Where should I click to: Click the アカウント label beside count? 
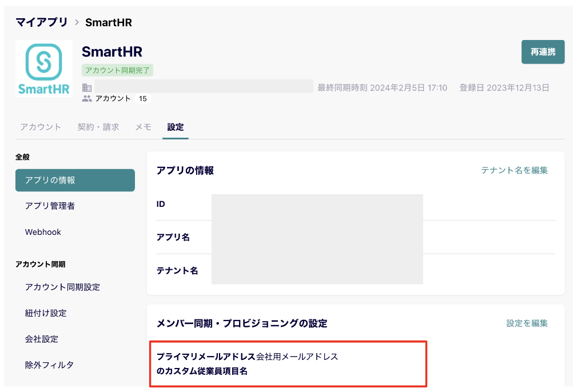tap(113, 98)
